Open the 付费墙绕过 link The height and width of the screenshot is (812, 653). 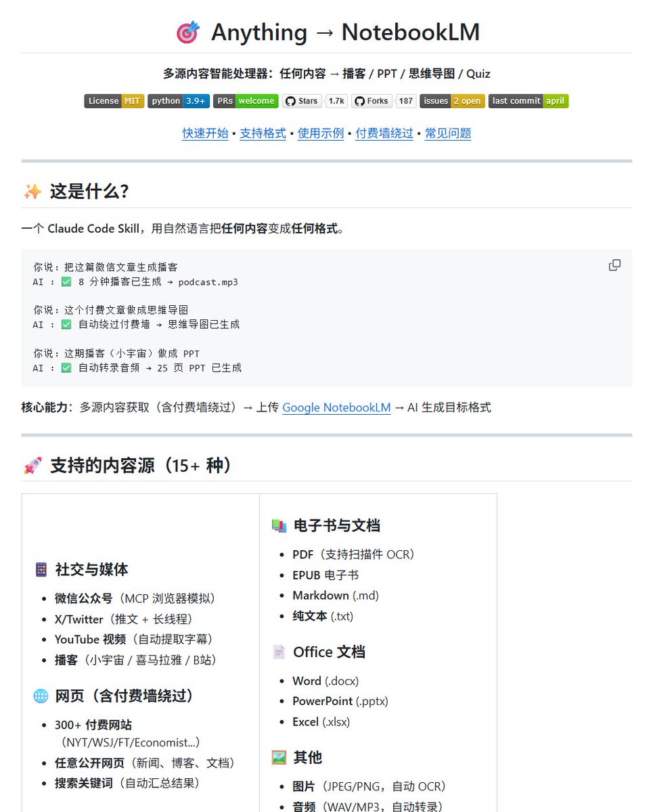click(x=384, y=133)
